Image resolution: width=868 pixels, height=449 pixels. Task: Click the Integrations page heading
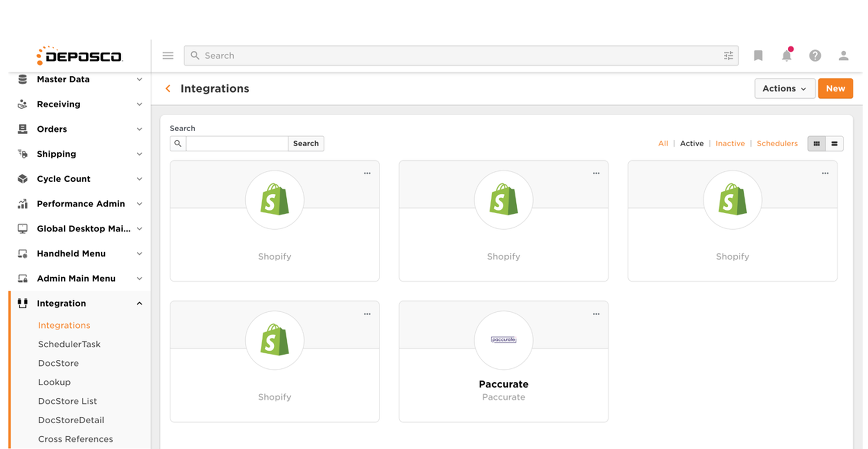click(x=215, y=89)
